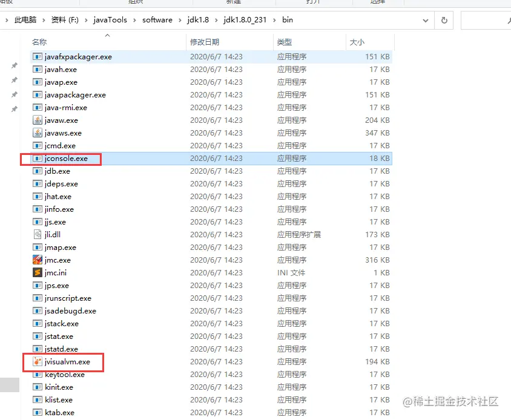
Task: Navigate to software folder in breadcrumb
Action: click(157, 20)
